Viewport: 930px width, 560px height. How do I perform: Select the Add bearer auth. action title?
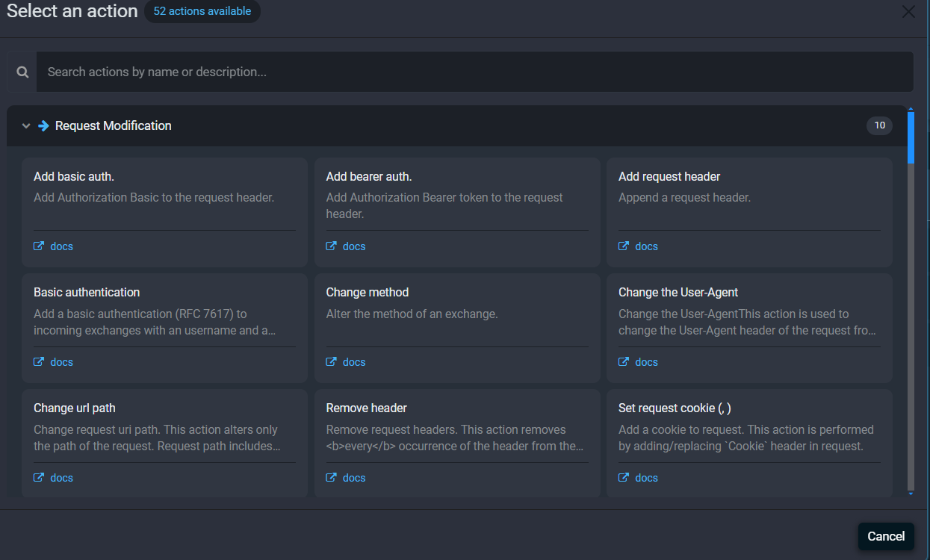pos(369,176)
